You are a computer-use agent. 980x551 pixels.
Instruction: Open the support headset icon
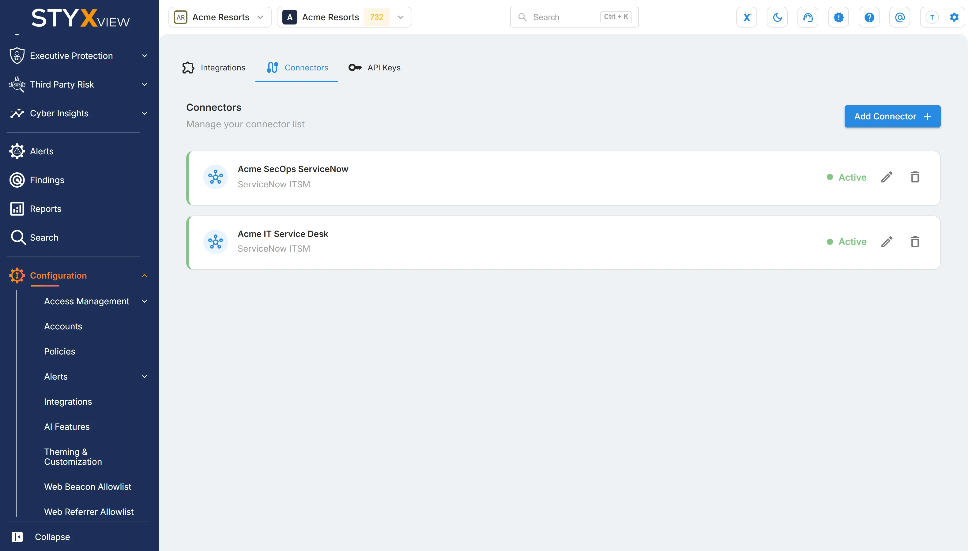pos(808,17)
